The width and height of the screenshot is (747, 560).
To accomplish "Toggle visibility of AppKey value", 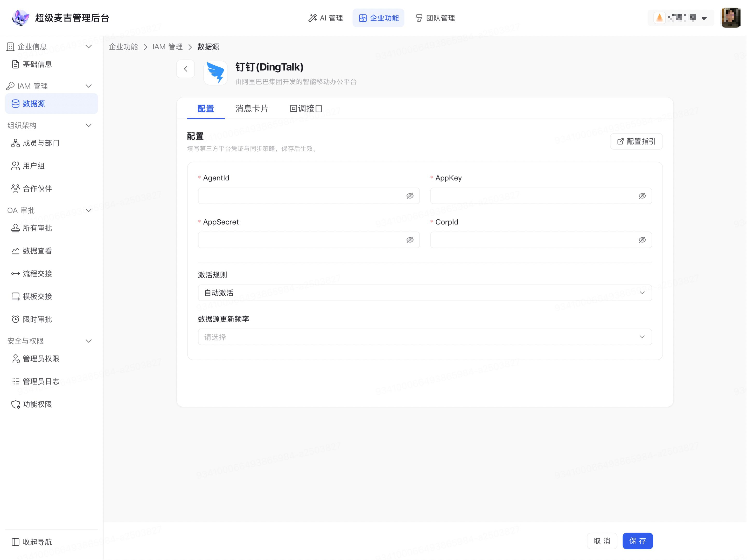I will pyautogui.click(x=642, y=196).
